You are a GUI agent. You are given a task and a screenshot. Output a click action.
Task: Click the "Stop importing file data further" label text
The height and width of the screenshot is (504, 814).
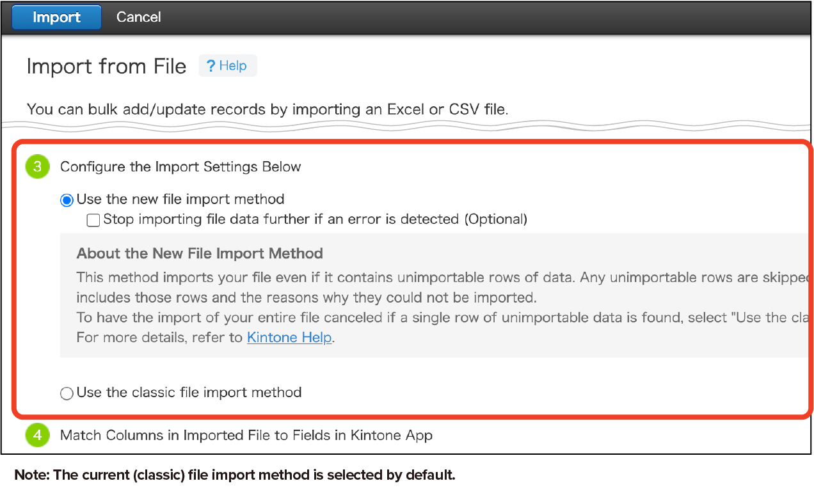[315, 220]
